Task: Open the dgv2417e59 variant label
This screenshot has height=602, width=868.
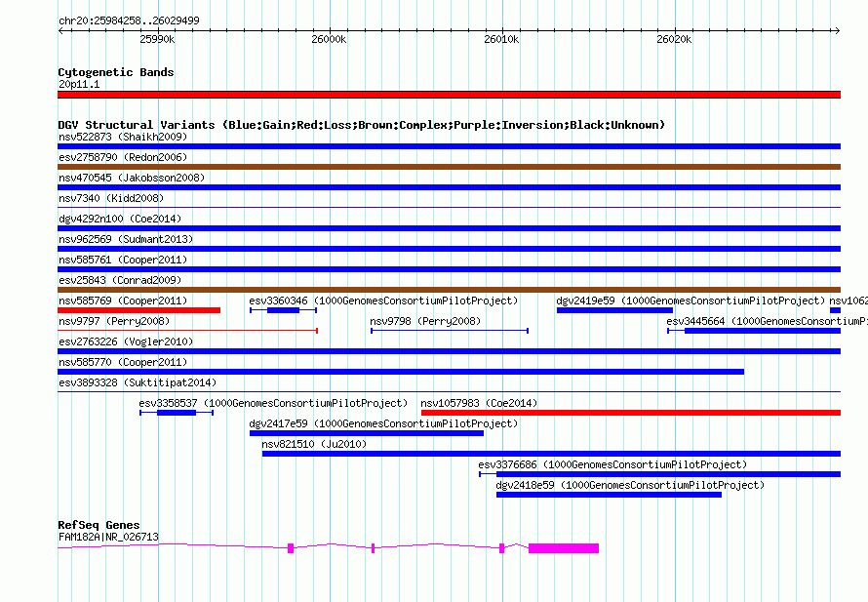Action: pos(383,423)
